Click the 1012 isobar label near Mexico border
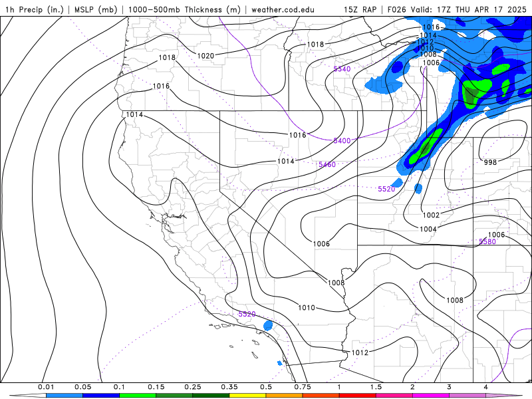 pos(360,353)
